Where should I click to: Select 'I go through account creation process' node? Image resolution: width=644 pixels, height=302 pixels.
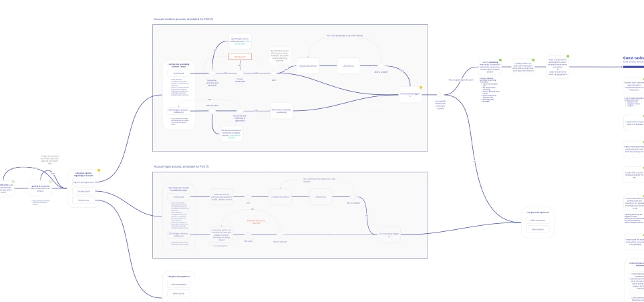click(x=240, y=41)
